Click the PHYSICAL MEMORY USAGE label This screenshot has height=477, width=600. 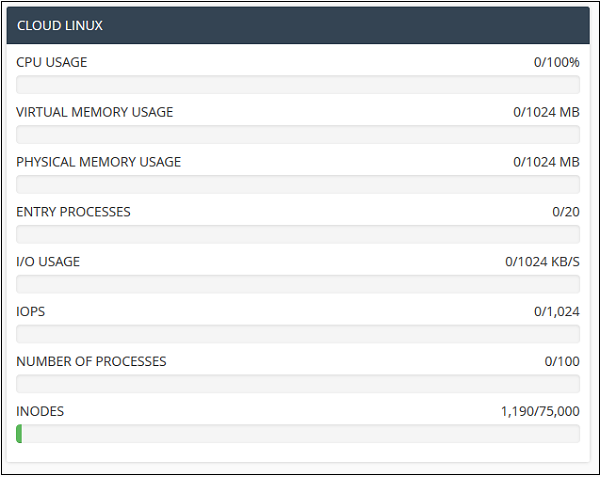99,162
